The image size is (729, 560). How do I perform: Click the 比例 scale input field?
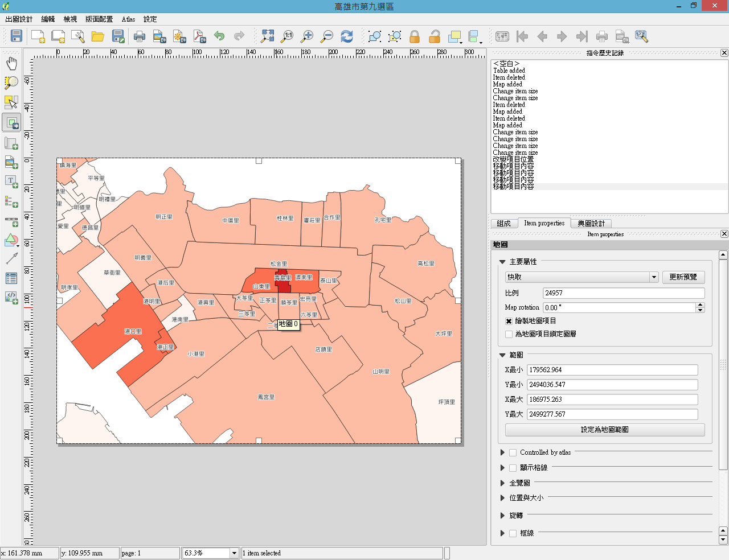coord(623,293)
